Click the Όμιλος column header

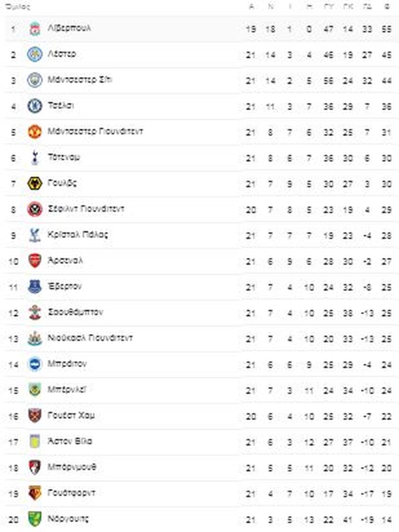pyautogui.click(x=18, y=7)
